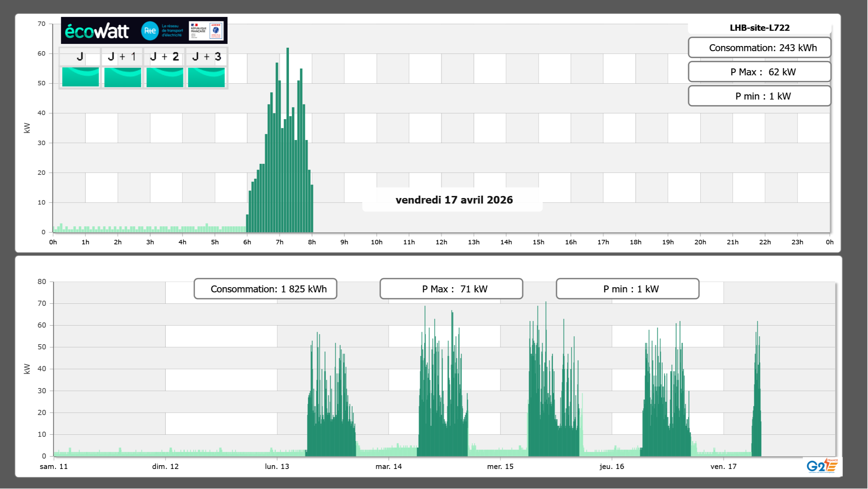Click the vendredi 17 avril 2026 date label
This screenshot has width=868, height=489.
(x=454, y=200)
